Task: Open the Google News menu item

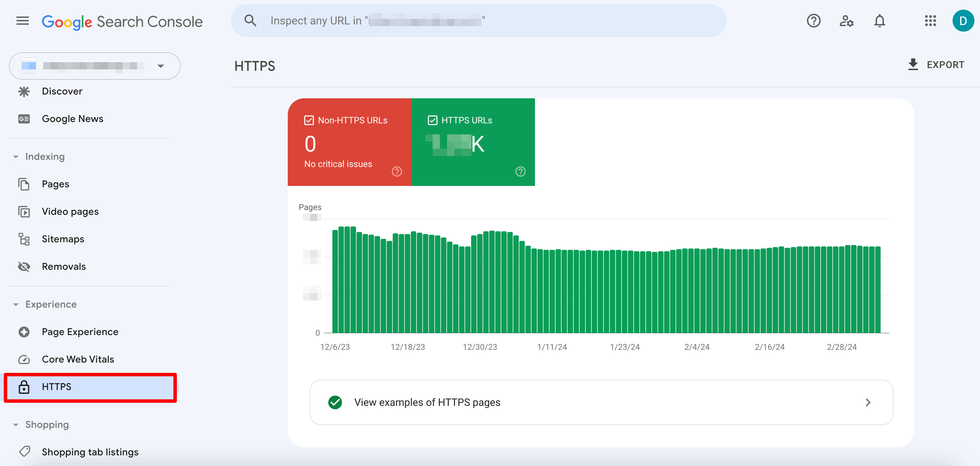Action: point(72,119)
